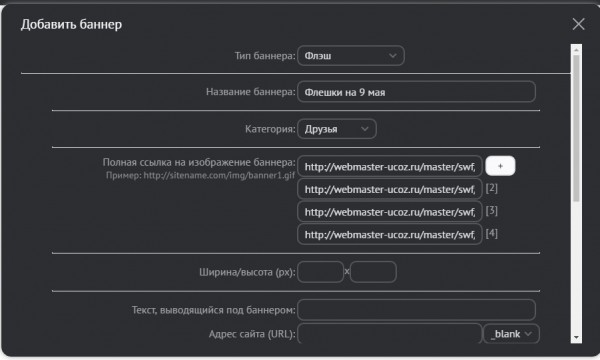Click the banner URL field marked [2]

(x=390, y=189)
